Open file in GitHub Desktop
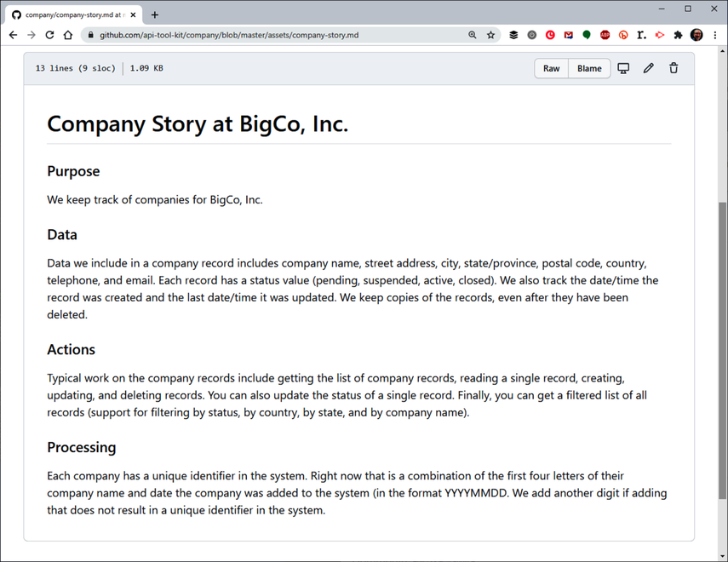 pos(623,68)
